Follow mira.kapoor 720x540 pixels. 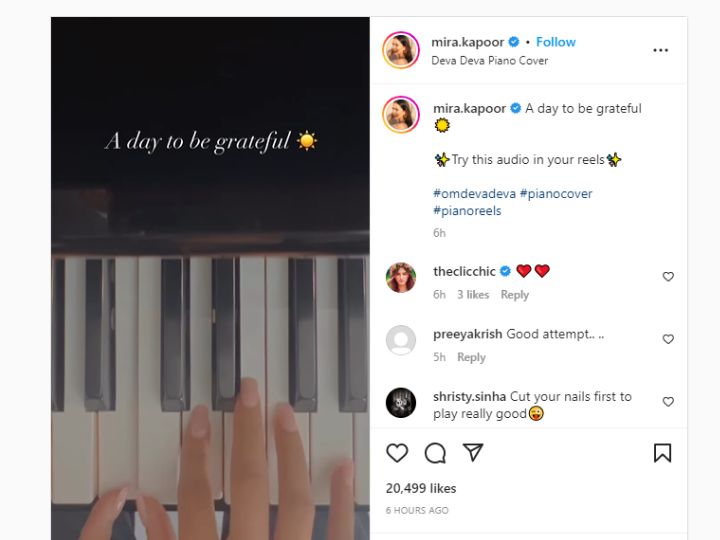coord(556,42)
